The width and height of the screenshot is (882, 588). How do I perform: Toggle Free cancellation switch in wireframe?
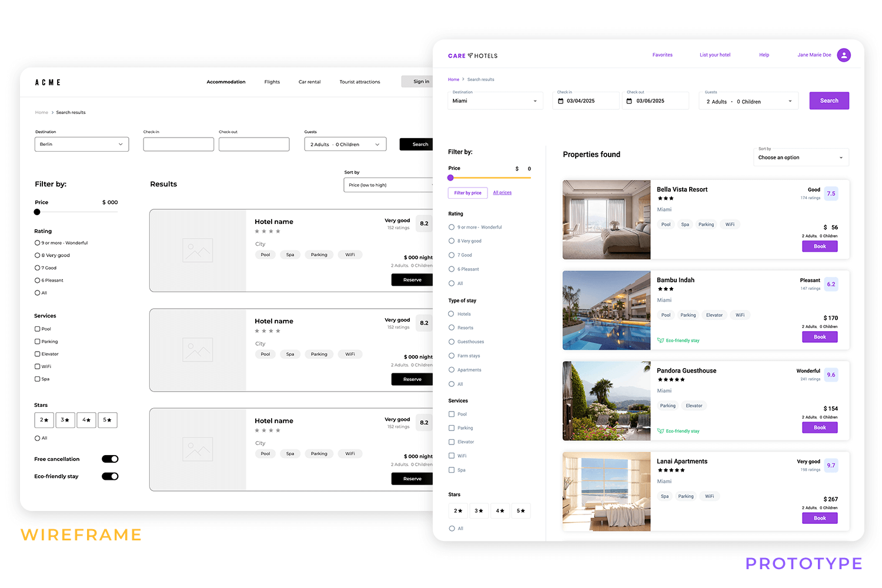click(110, 459)
